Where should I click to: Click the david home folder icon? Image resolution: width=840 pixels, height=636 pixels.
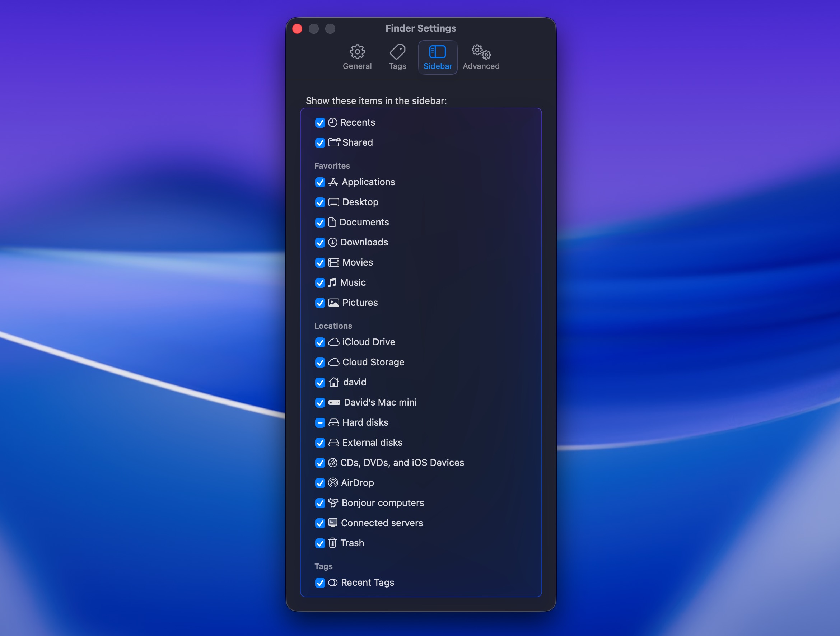(x=333, y=383)
